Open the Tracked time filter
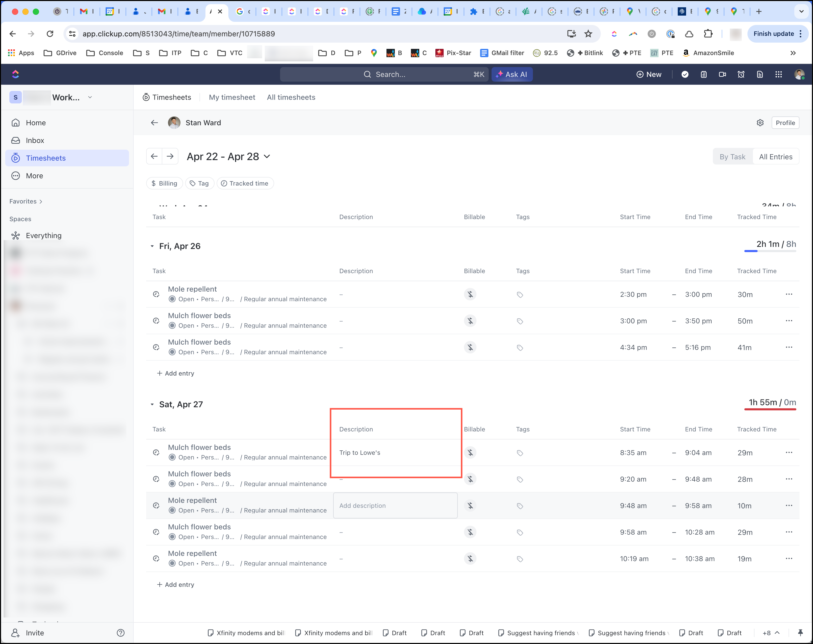 [245, 183]
